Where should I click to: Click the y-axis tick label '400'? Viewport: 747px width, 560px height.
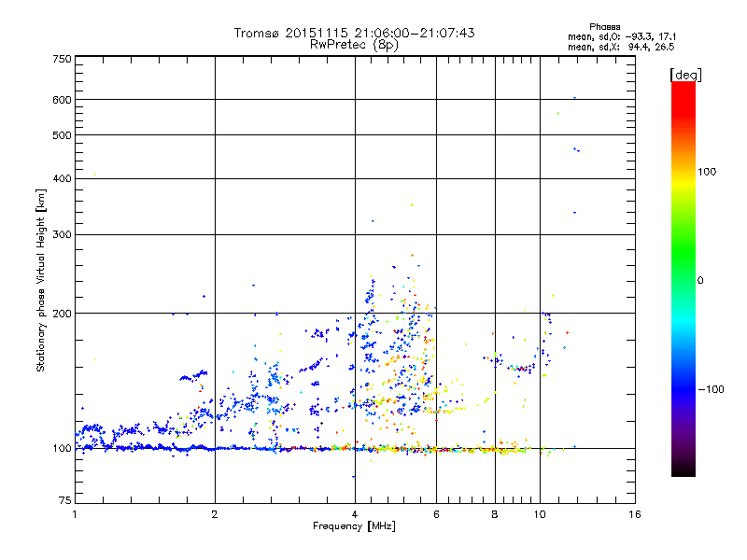pos(62,178)
